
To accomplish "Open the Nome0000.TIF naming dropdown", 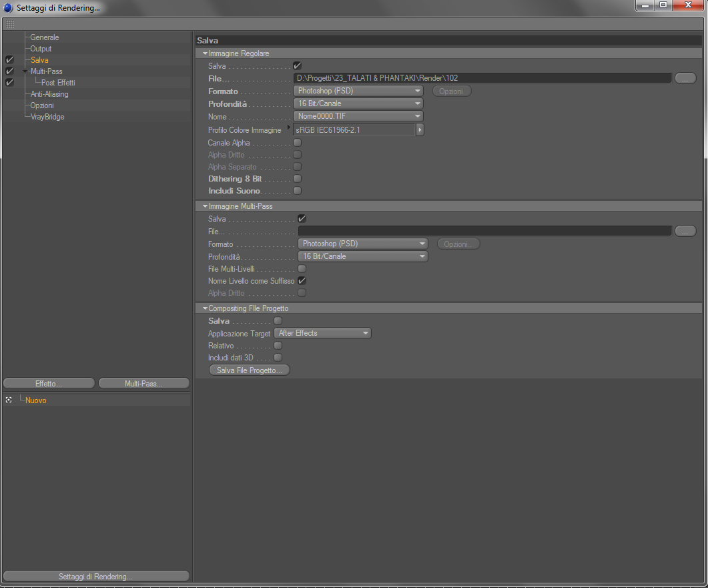I will 358,116.
